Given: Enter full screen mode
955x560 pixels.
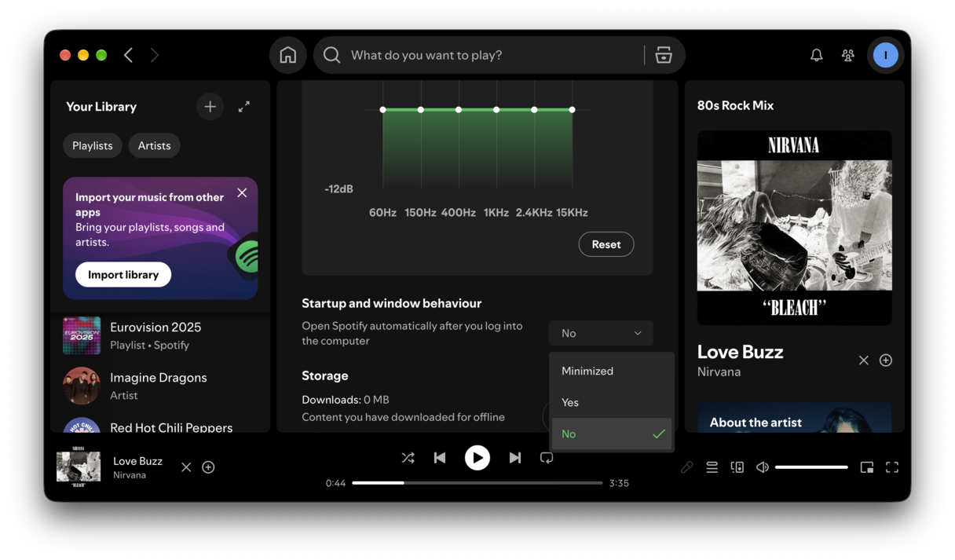Looking at the screenshot, I should coord(892,467).
